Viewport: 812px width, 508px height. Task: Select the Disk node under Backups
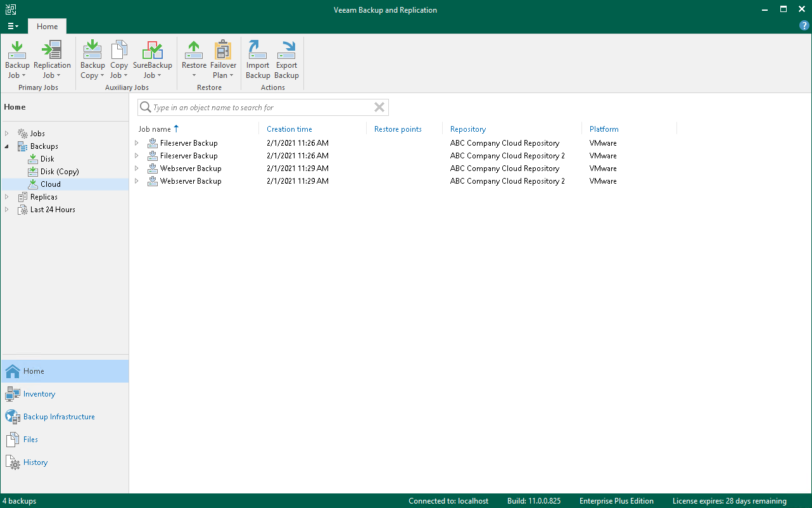48,159
